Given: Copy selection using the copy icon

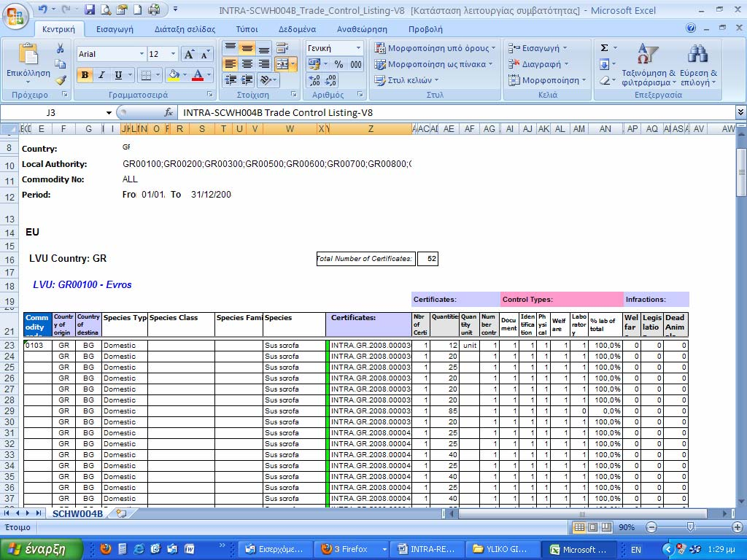Looking at the screenshot, I should tap(60, 64).
